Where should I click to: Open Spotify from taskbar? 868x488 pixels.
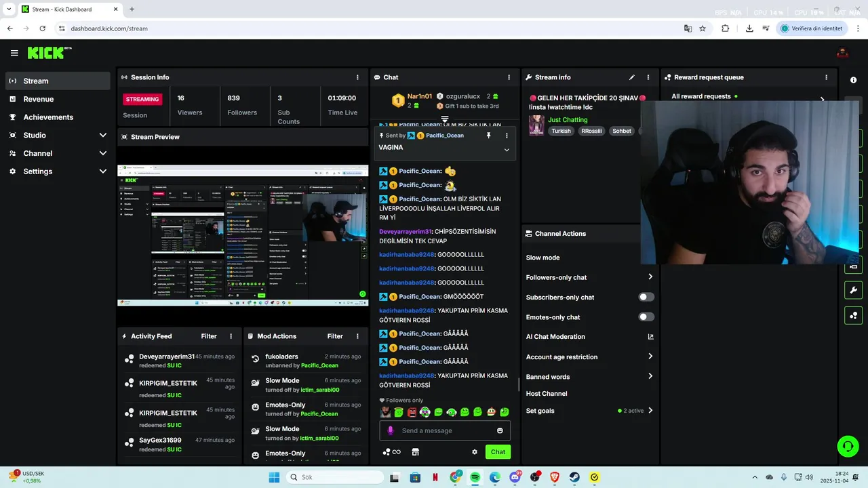click(475, 477)
